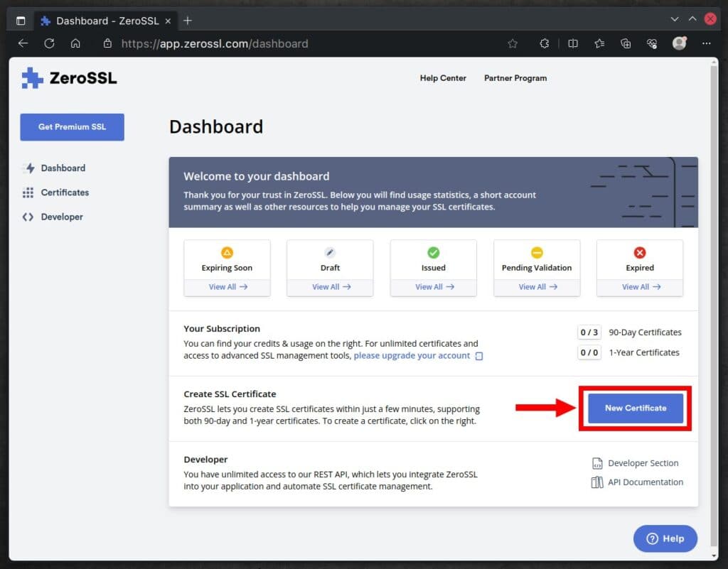
Task: Open browser favorites list icon
Action: point(599,43)
